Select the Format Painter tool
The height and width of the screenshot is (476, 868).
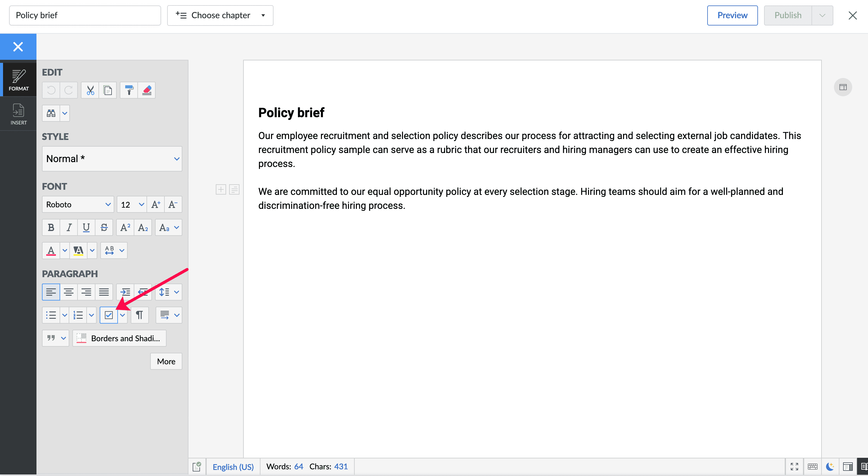pyautogui.click(x=129, y=90)
